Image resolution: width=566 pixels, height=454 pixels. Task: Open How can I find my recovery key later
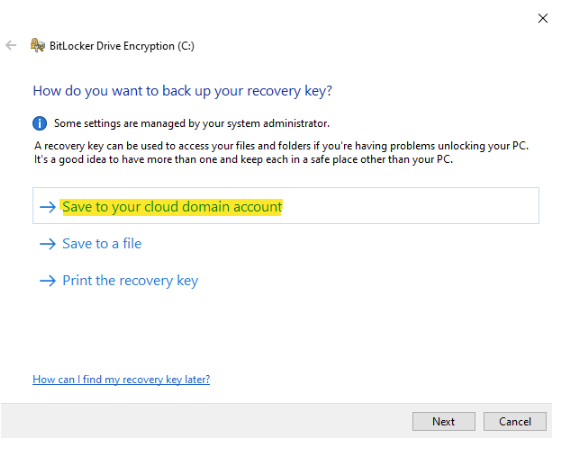pos(121,379)
